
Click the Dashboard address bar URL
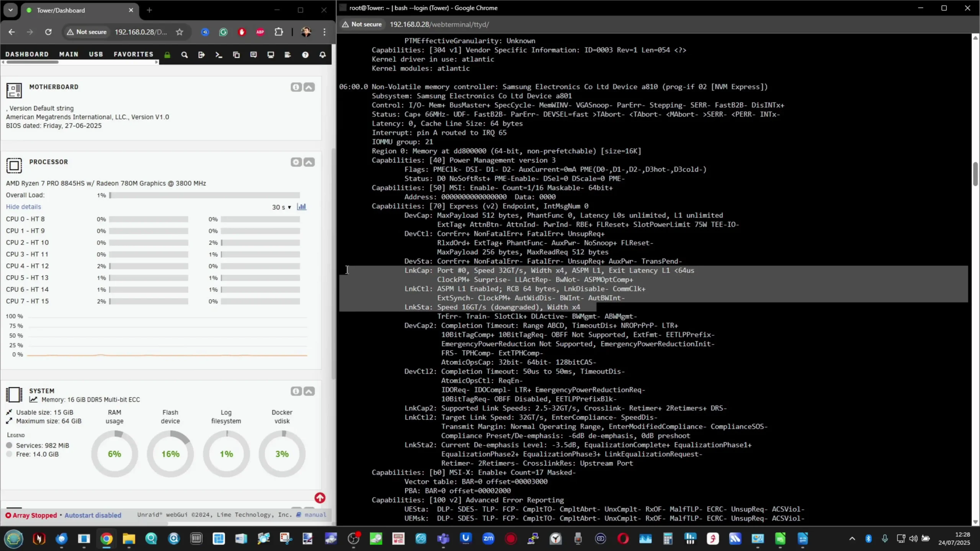141,32
